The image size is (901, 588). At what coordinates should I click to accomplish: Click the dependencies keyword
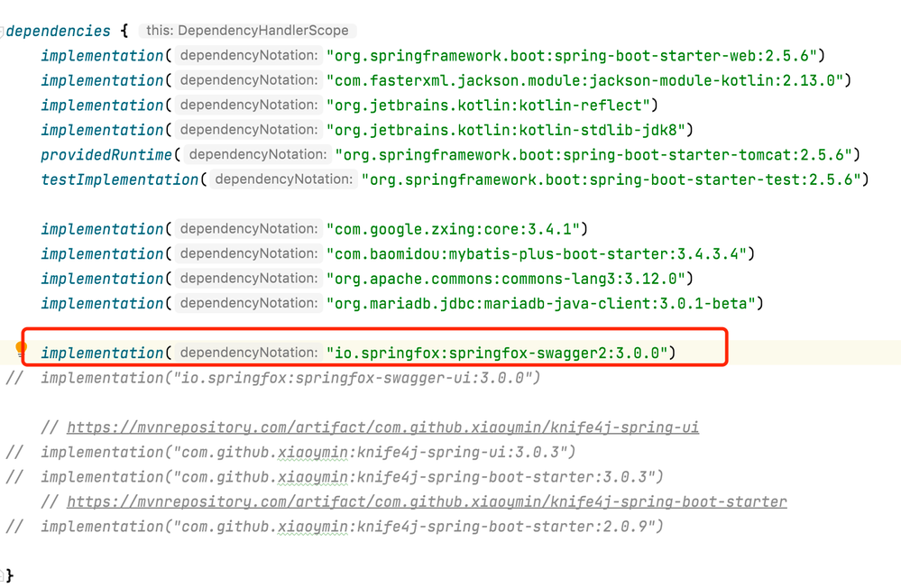58,31
